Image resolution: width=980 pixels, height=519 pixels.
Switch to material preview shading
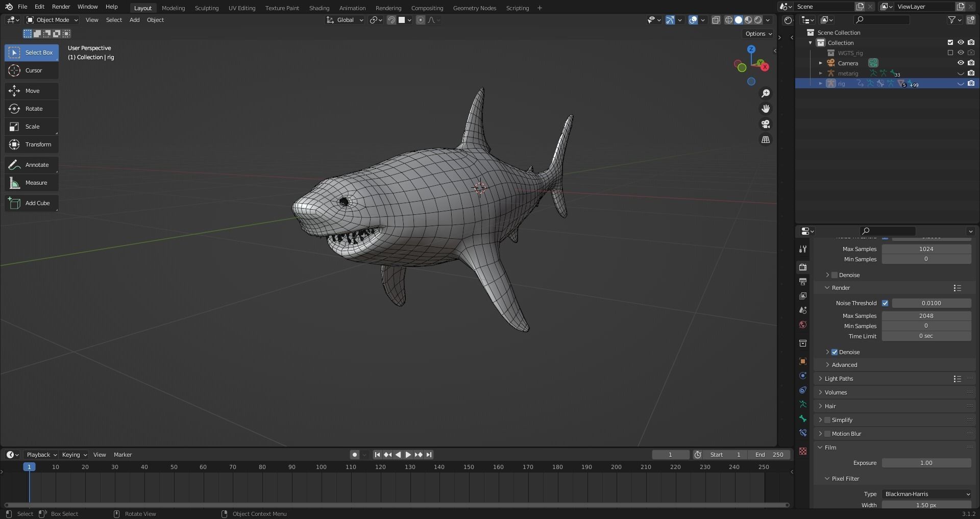click(748, 20)
